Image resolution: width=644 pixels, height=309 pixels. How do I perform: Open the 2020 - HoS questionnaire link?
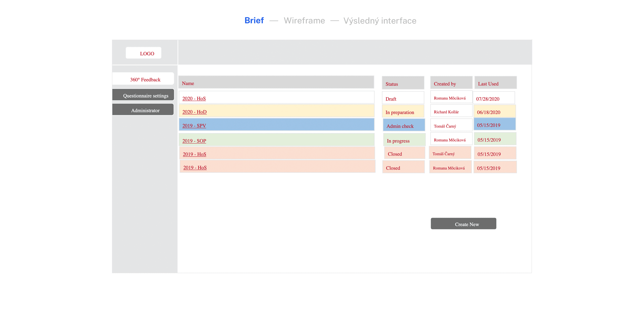point(194,99)
